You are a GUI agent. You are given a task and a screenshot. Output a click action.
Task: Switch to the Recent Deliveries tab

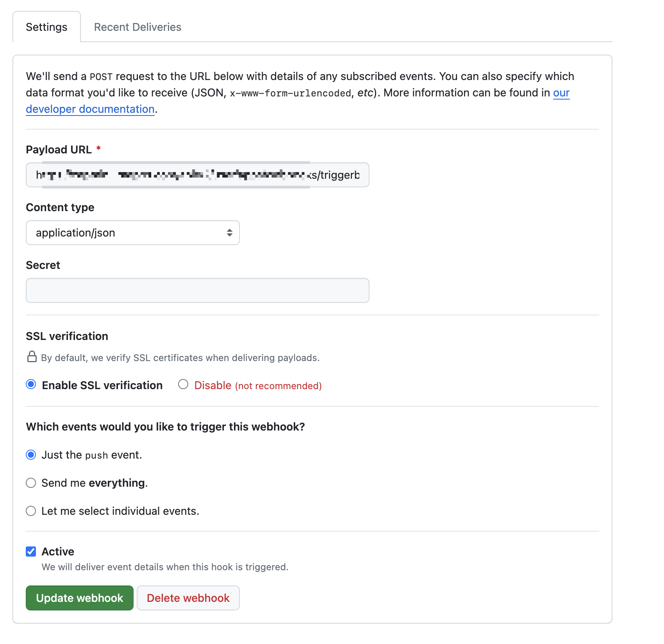coord(137,27)
